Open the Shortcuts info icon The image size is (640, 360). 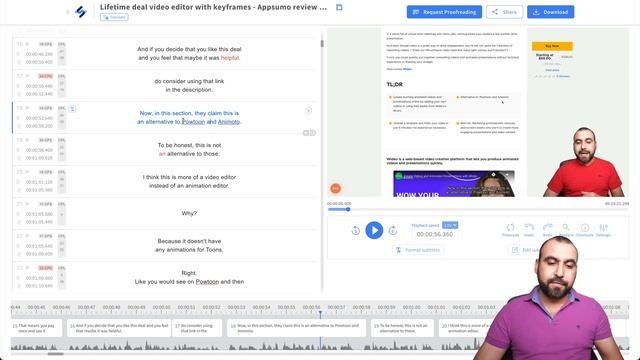coord(584,230)
